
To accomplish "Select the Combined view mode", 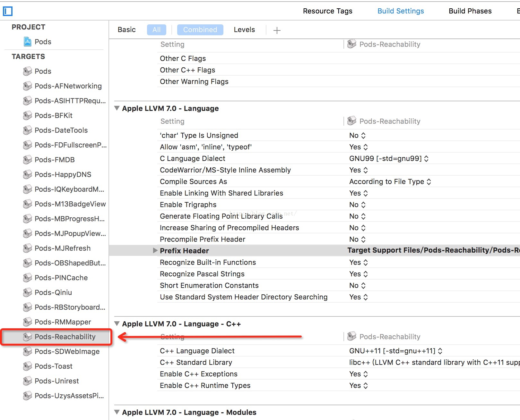I will tap(200, 30).
